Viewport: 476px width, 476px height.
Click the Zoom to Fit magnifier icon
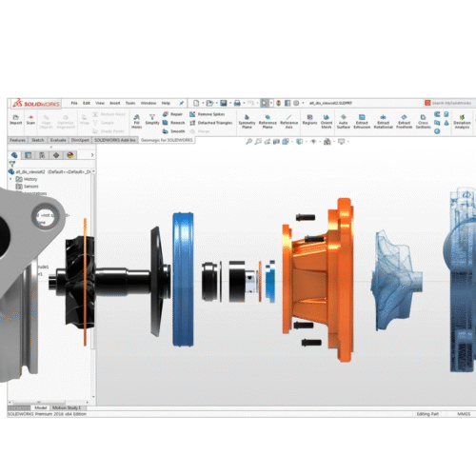[249, 142]
